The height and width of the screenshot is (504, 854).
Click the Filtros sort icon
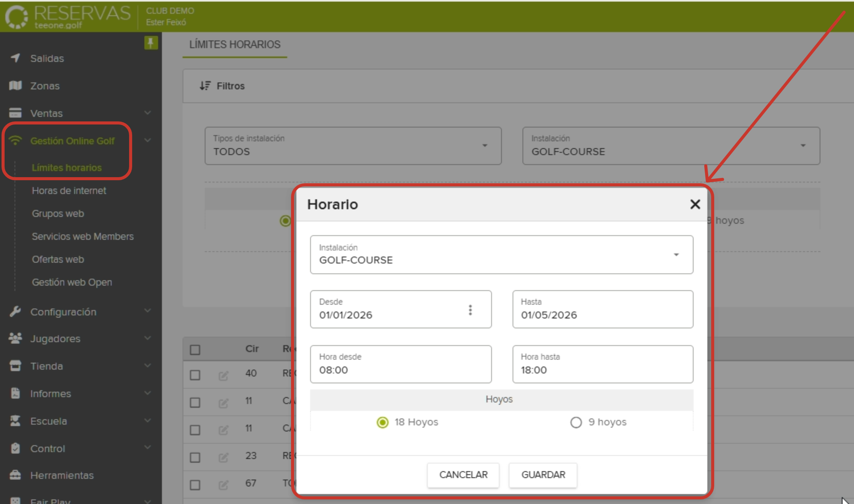pyautogui.click(x=205, y=86)
